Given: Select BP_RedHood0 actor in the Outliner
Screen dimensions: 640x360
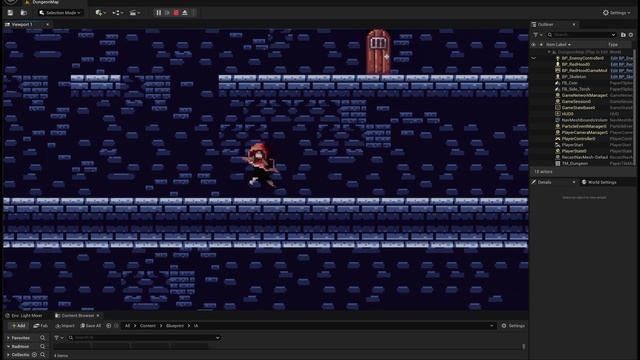Looking at the screenshot, I should point(576,64).
